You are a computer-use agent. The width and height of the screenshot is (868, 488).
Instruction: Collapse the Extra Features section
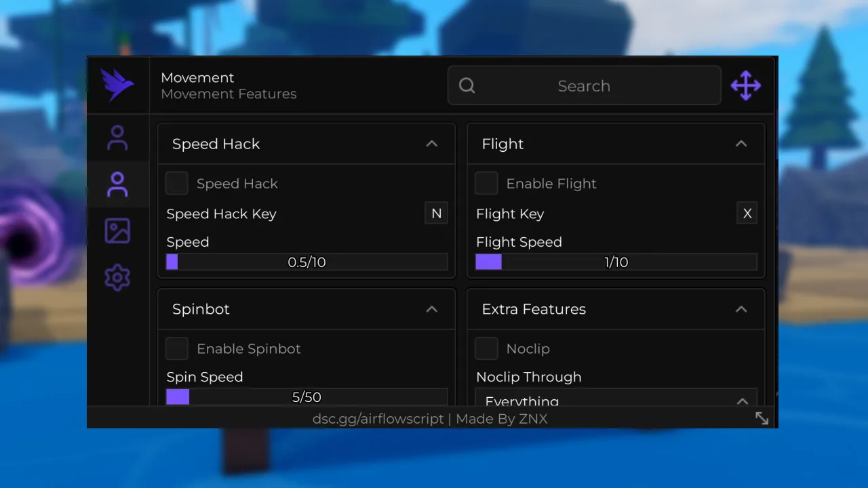(x=741, y=309)
